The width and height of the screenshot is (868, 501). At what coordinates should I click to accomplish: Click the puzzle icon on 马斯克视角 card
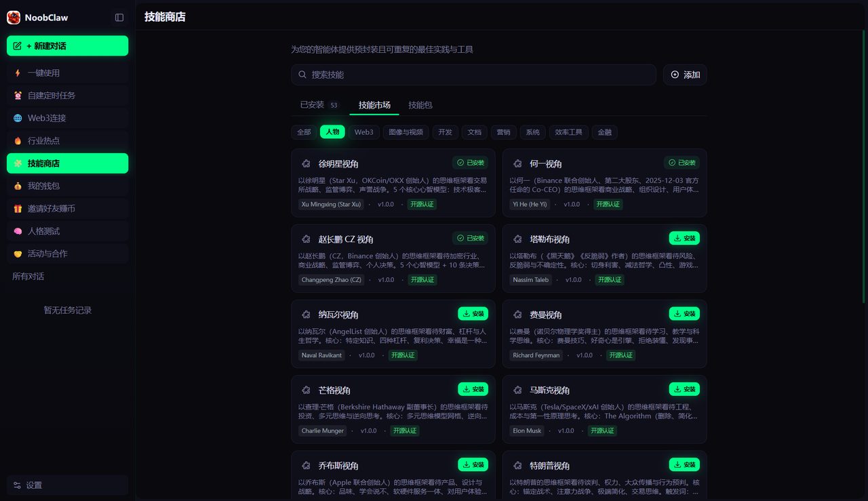(517, 390)
